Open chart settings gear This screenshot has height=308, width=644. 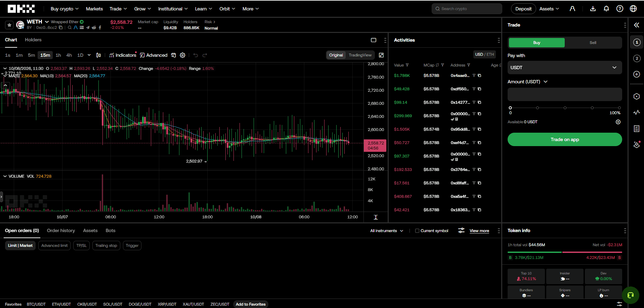point(182,55)
